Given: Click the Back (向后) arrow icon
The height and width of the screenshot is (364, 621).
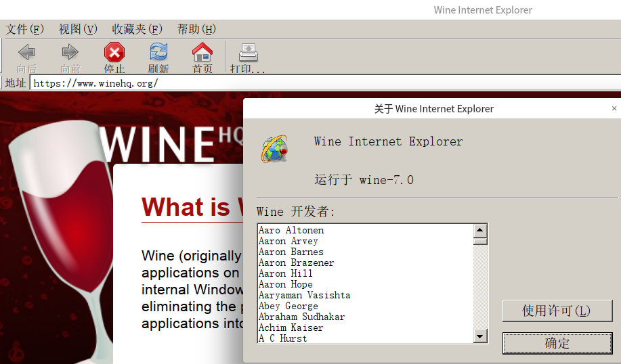Looking at the screenshot, I should tap(26, 52).
